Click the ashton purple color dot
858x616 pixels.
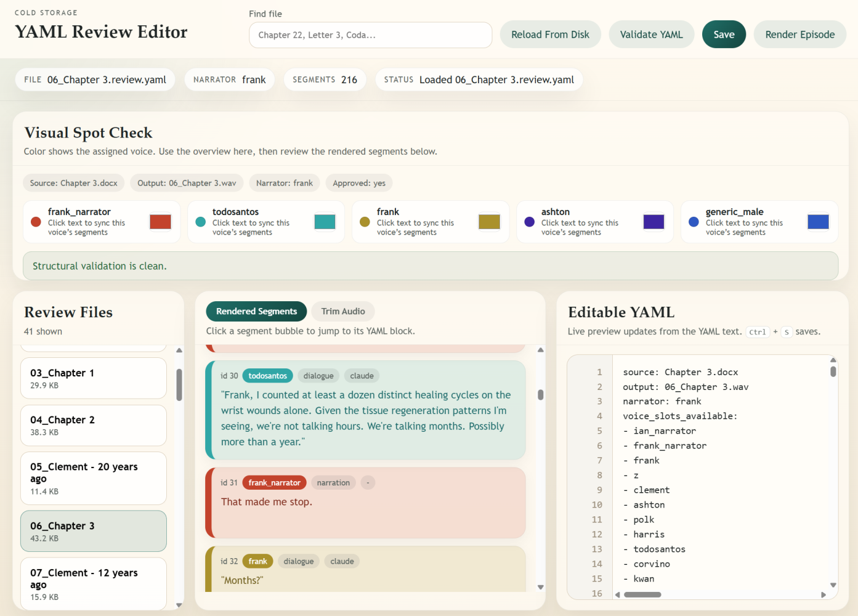(529, 222)
